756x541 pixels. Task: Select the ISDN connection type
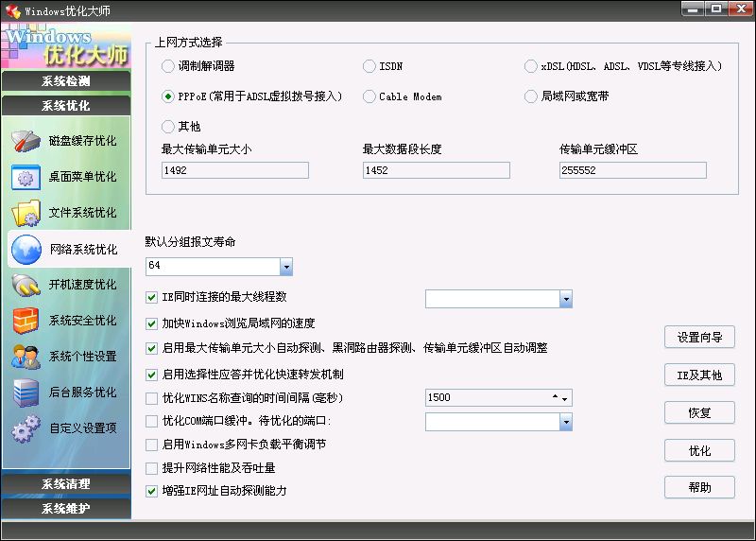(x=369, y=66)
